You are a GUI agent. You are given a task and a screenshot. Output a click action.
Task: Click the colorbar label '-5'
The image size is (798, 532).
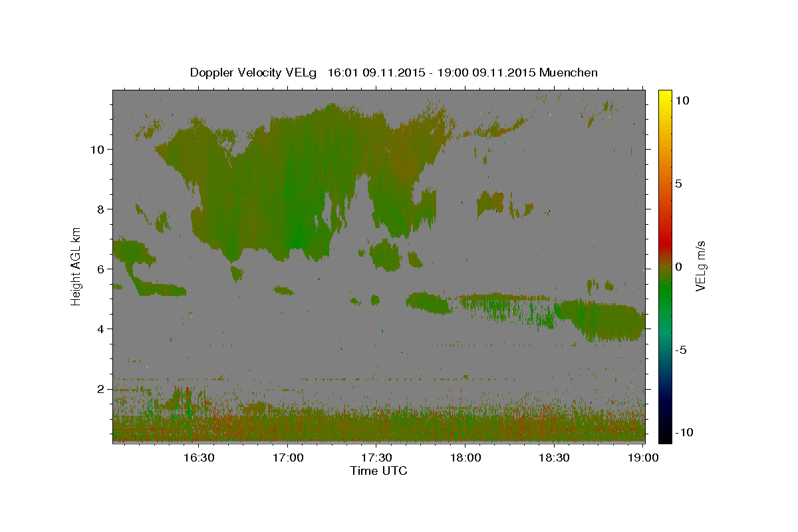point(681,350)
